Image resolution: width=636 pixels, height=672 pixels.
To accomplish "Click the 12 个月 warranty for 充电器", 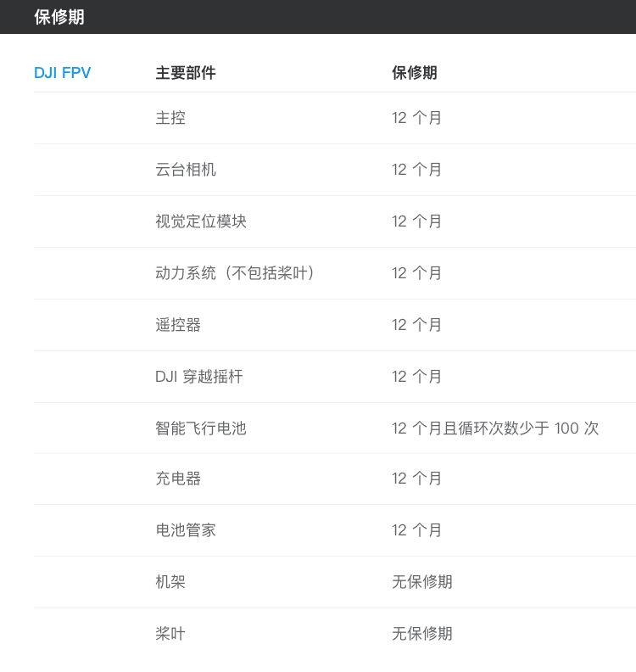I will click(416, 479).
